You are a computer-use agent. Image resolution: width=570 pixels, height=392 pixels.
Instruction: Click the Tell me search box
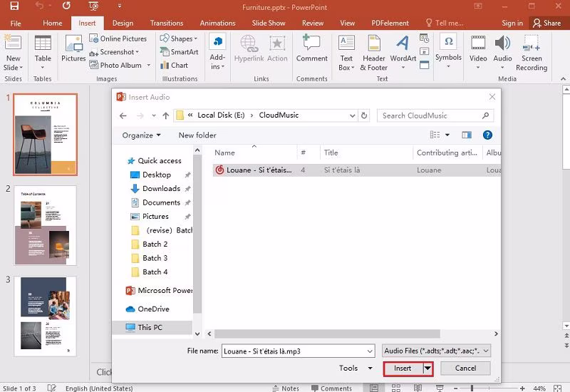(445, 23)
